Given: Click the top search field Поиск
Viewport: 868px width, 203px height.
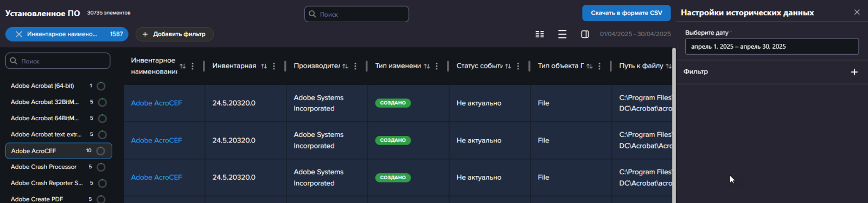Looking at the screenshot, I should [356, 14].
